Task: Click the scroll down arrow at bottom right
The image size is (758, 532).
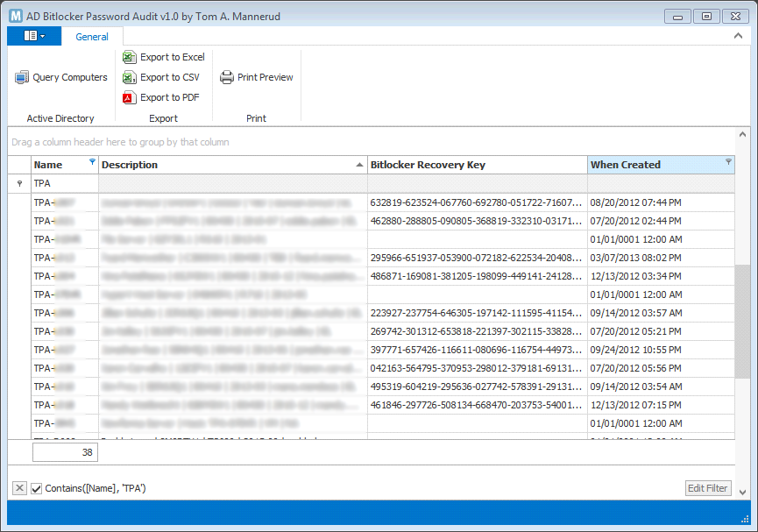Action: pos(742,493)
